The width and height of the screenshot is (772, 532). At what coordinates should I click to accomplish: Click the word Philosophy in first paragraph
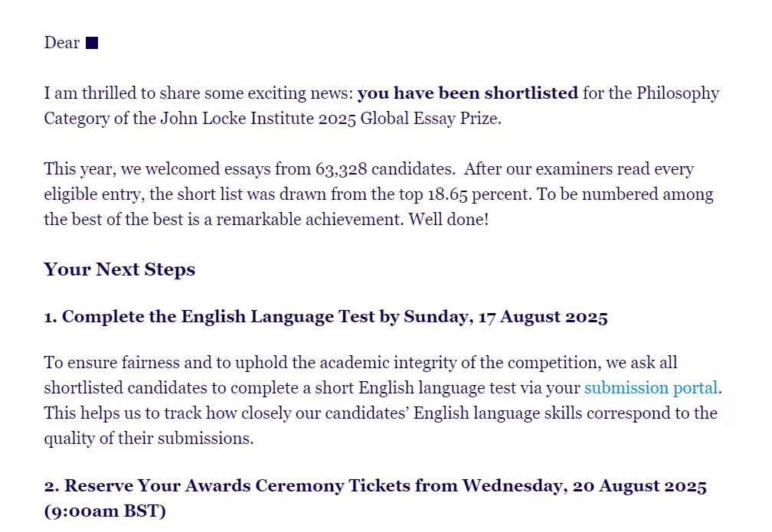678,93
